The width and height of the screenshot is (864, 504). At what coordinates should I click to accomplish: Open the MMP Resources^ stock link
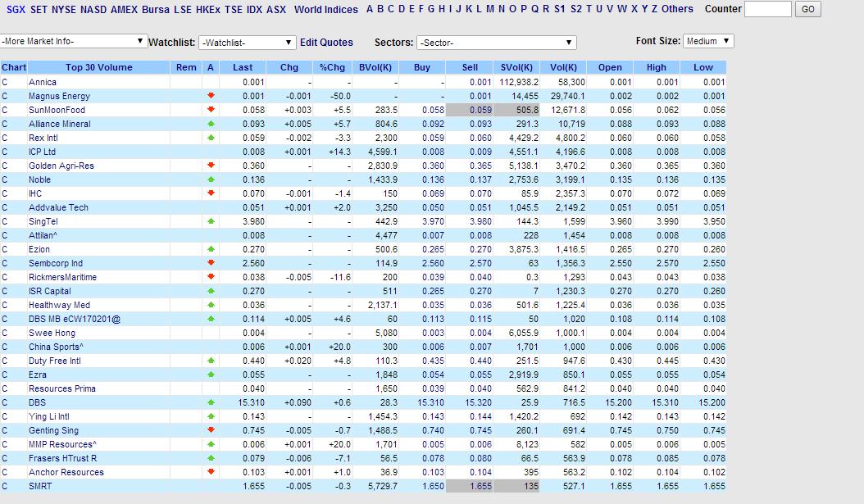(63, 444)
